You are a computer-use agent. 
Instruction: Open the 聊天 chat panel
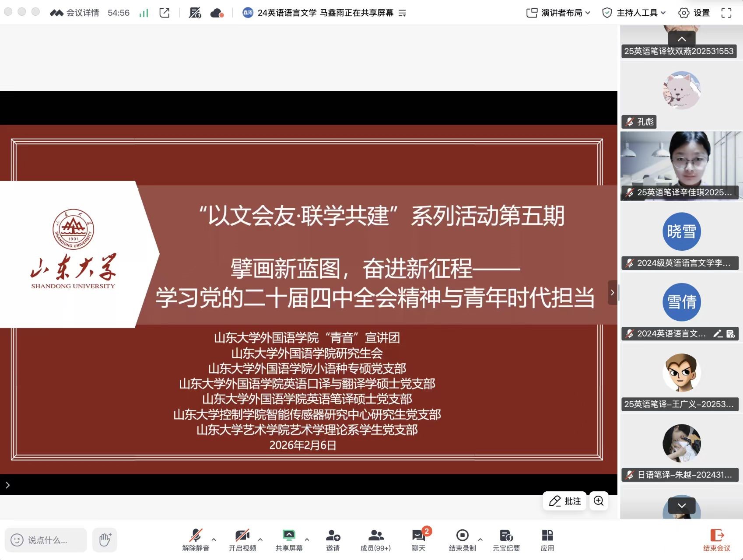coord(418,539)
